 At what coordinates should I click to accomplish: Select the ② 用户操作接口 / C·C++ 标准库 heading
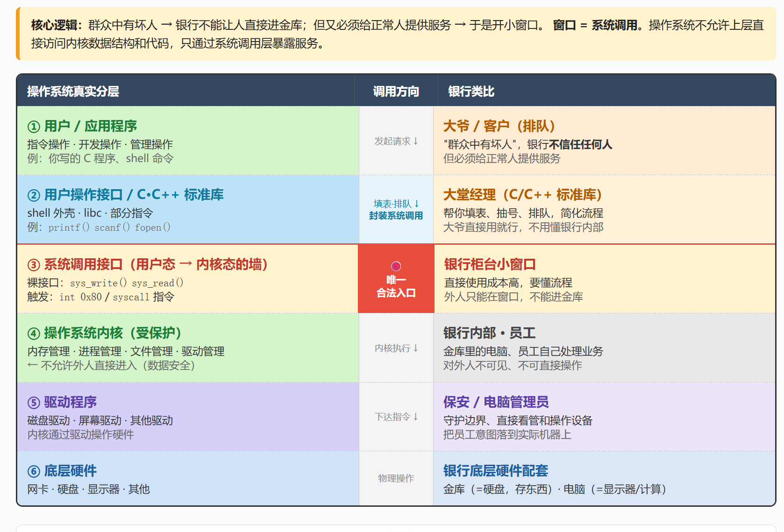[125, 195]
